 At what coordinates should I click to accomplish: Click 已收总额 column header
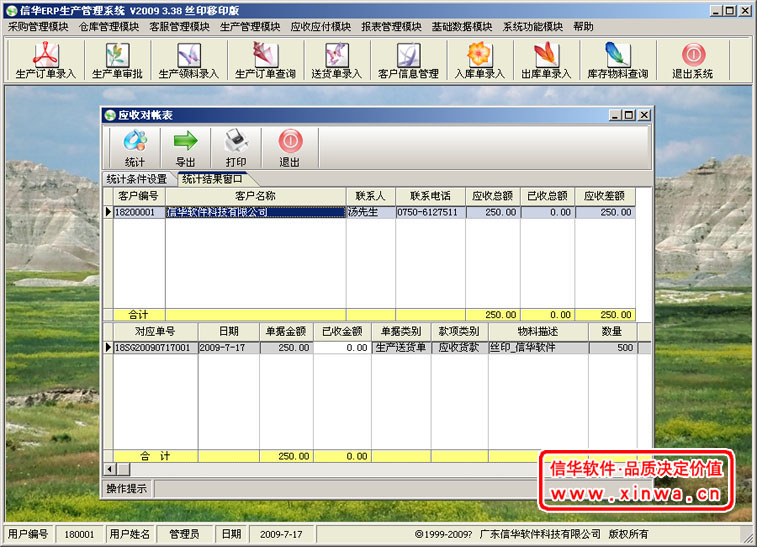pyautogui.click(x=547, y=196)
